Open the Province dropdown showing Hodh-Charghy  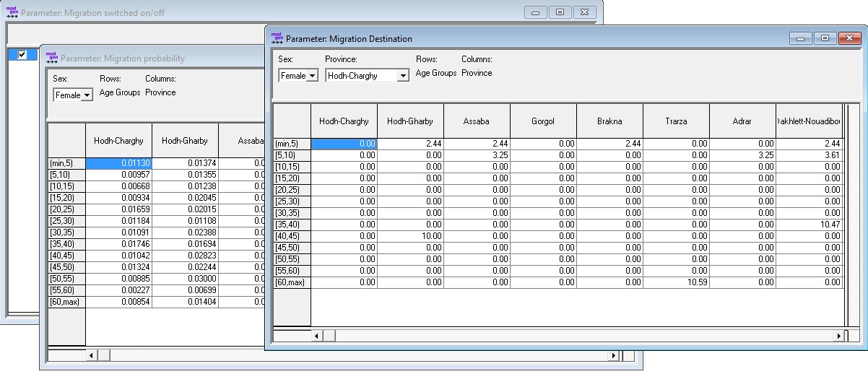tap(367, 76)
